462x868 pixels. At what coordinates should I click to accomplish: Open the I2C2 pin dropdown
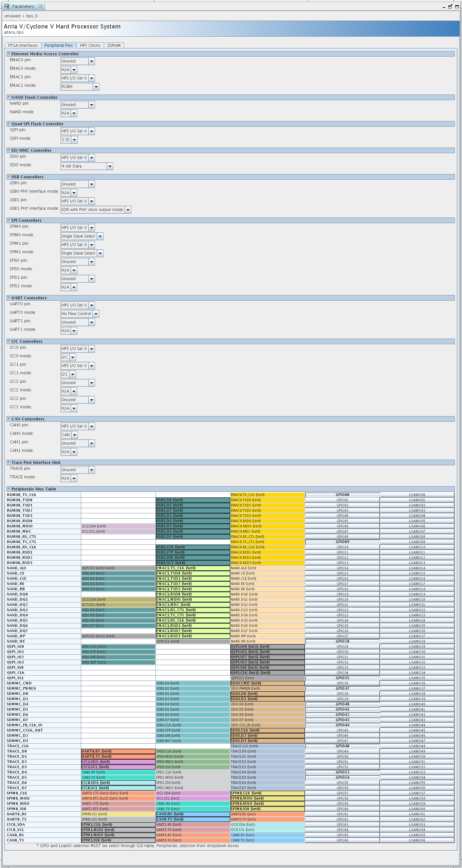pyautogui.click(x=78, y=383)
